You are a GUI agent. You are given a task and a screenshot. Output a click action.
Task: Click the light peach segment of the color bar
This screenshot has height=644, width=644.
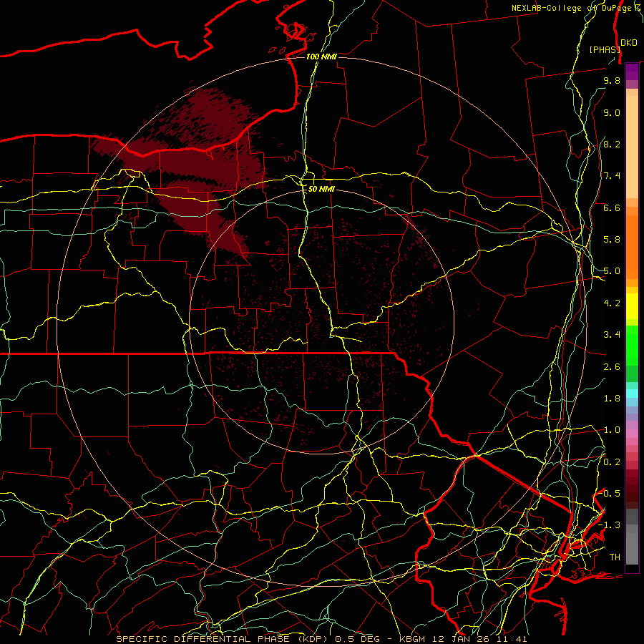tap(632, 147)
